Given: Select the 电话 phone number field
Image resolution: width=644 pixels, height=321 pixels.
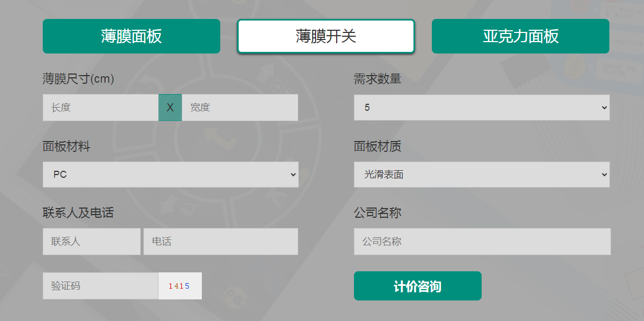Looking at the screenshot, I should [221, 242].
